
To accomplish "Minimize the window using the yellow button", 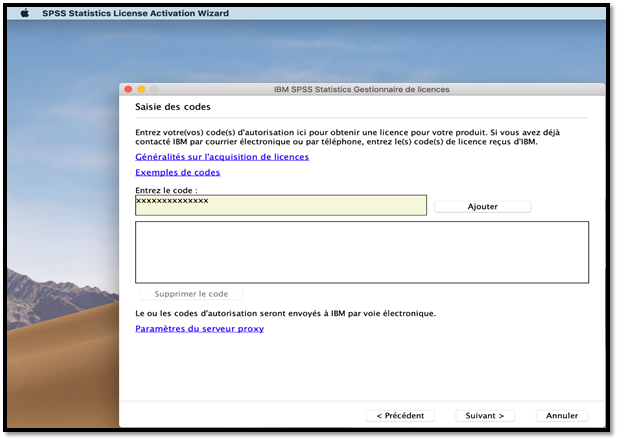I will coord(141,89).
